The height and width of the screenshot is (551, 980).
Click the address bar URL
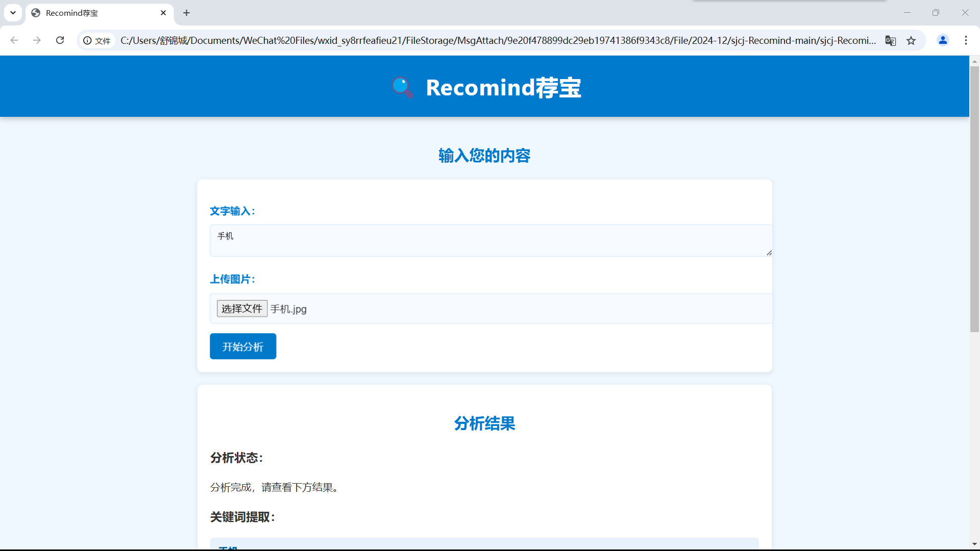(x=498, y=40)
